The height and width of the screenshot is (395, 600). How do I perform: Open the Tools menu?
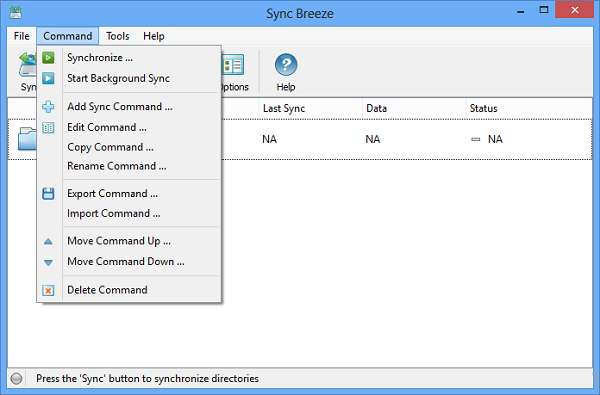(x=117, y=36)
